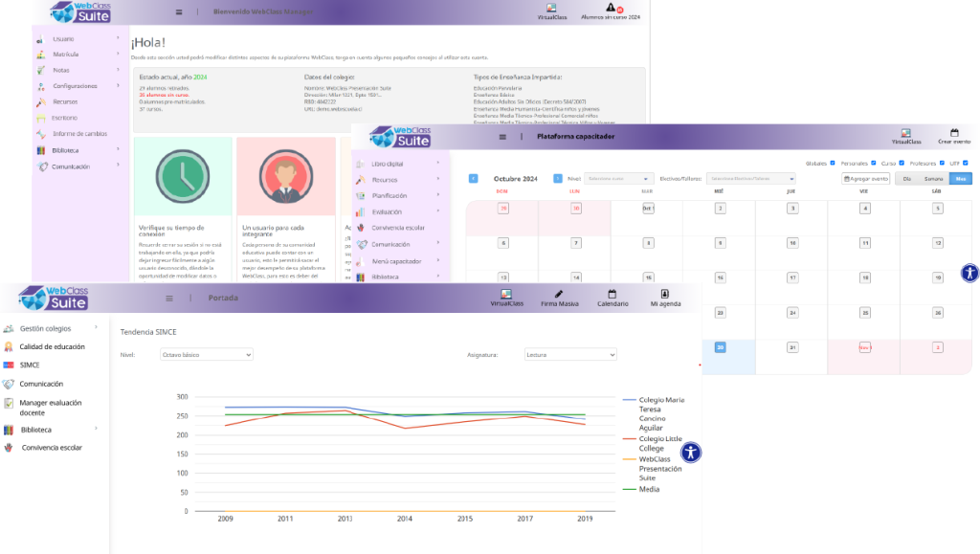Screen dimensions: 980x554
Task: Open VirtualClass in the WebClass Manager header
Action: tap(552, 11)
